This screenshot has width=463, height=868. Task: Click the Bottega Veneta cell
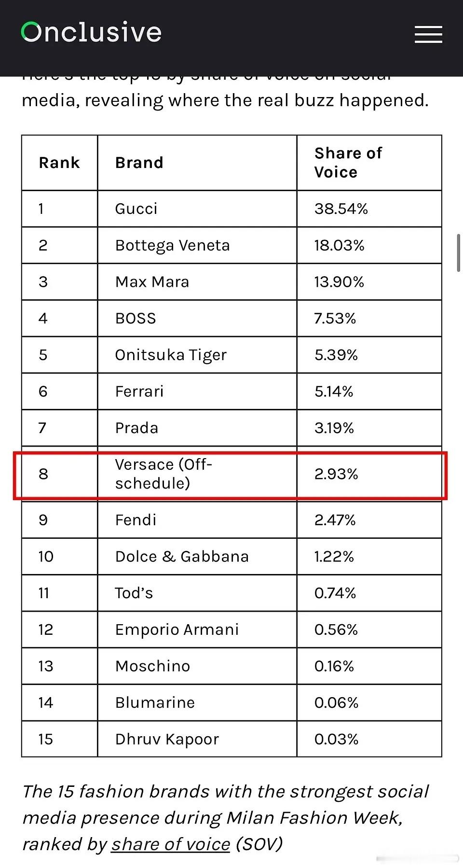click(x=172, y=245)
